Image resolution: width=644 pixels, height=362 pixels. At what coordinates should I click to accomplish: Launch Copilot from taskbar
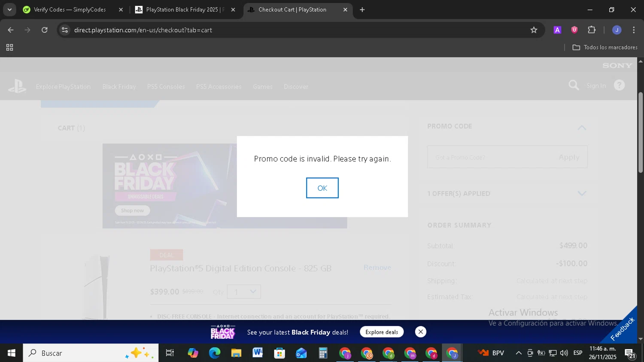coord(193,353)
